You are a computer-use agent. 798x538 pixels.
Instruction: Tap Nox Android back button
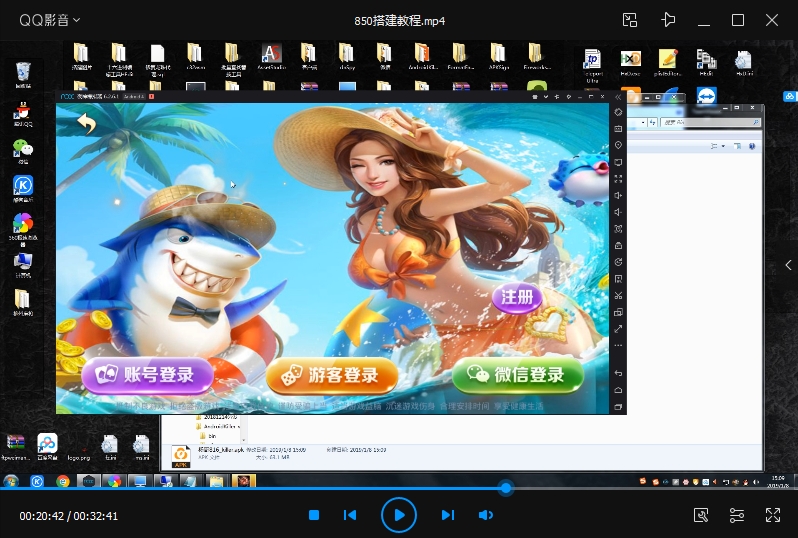(x=618, y=373)
